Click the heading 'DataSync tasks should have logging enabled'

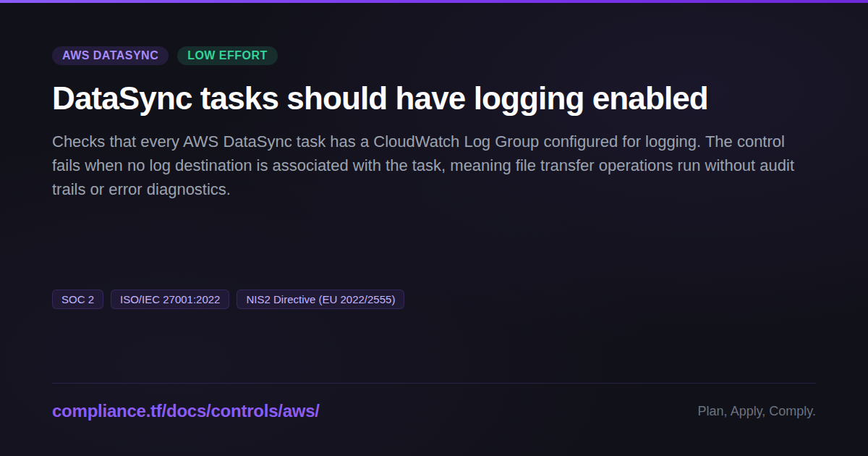(x=380, y=99)
